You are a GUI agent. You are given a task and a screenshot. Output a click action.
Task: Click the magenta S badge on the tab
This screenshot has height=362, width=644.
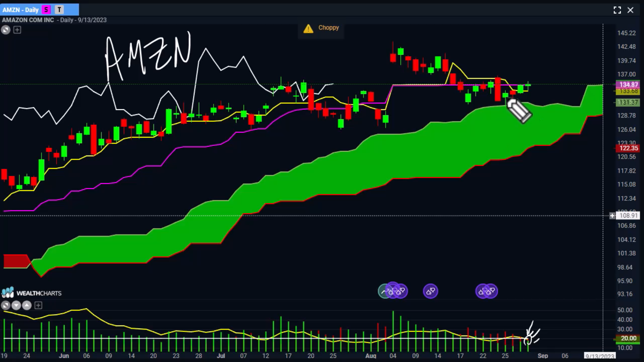click(46, 10)
